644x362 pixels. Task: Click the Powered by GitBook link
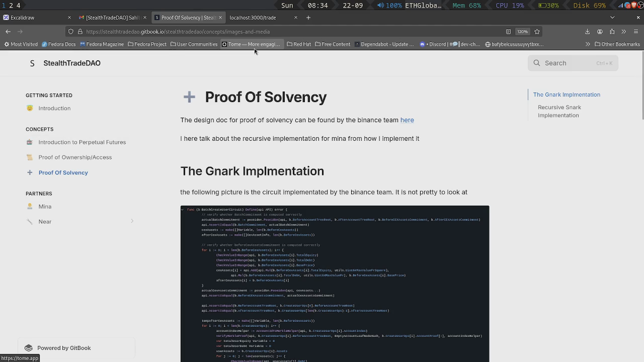point(57,348)
